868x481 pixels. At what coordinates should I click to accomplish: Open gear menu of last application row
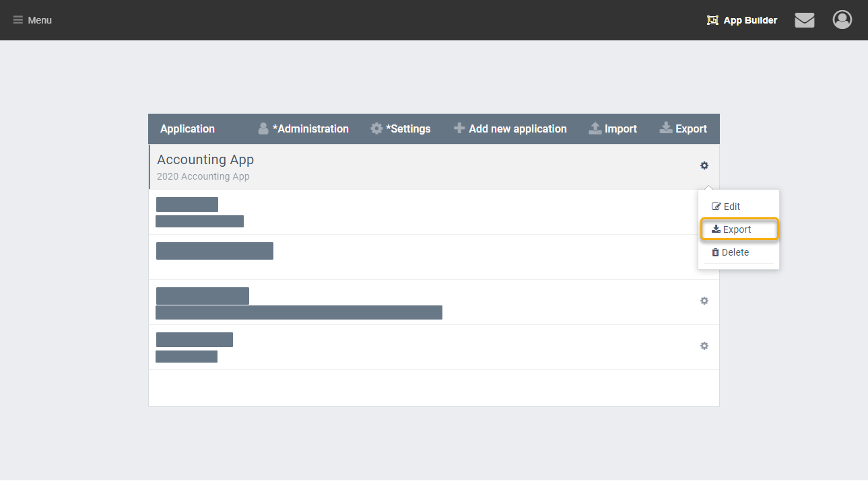704,346
